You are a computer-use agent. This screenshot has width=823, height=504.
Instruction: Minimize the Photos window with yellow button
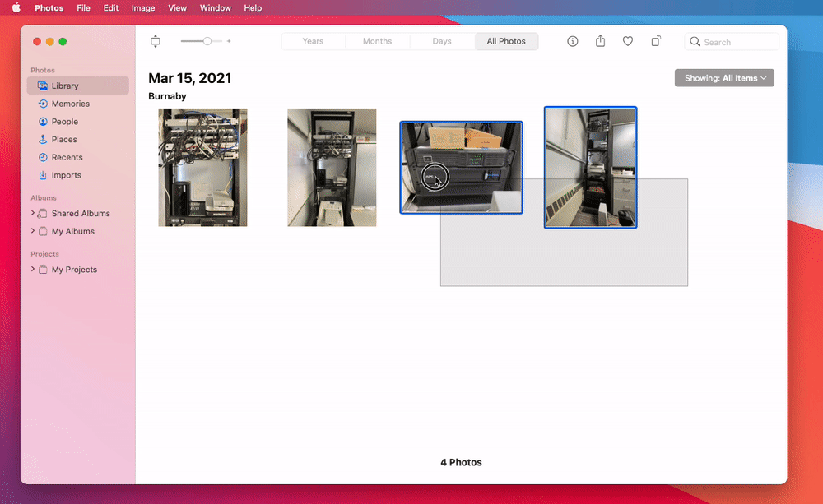(x=50, y=41)
